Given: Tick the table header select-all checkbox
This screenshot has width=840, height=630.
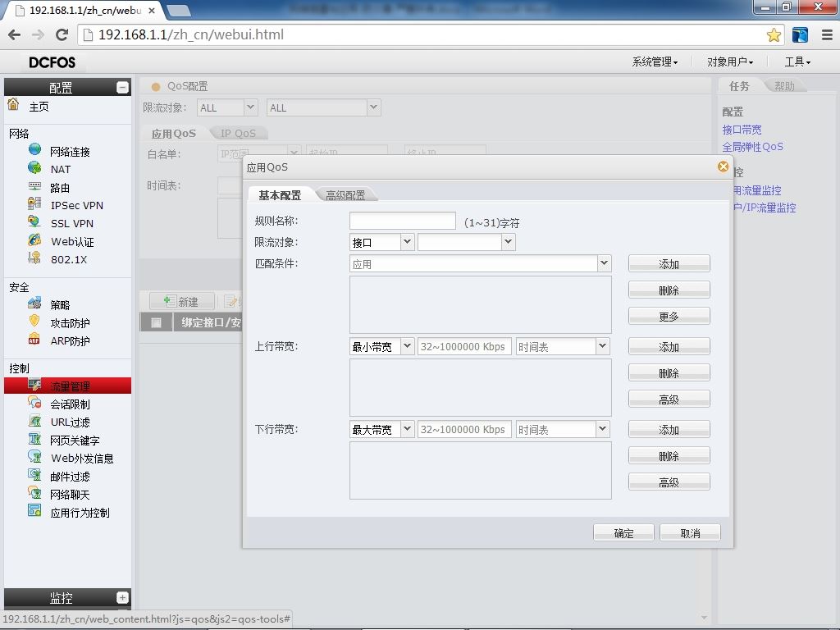Looking at the screenshot, I should 156,322.
